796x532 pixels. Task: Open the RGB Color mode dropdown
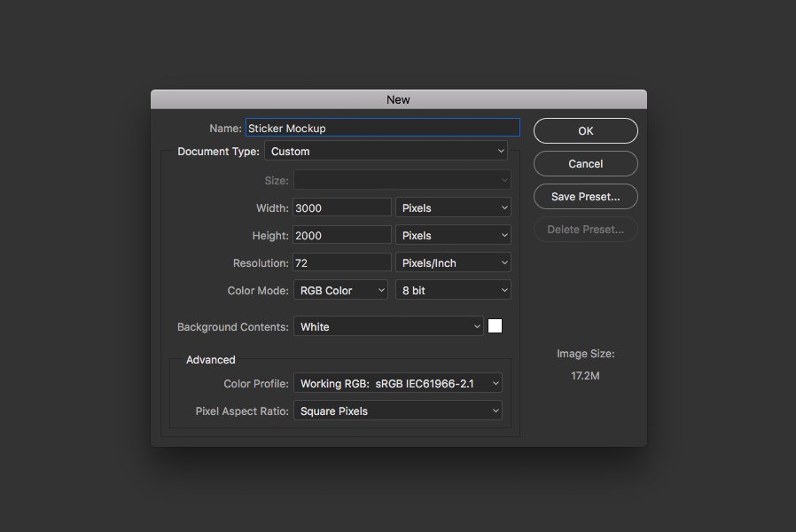[x=340, y=290]
